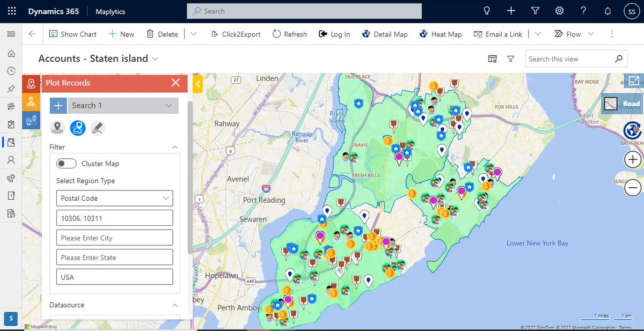Click the Dynamics 365 title
The image size is (644, 331).
click(53, 11)
